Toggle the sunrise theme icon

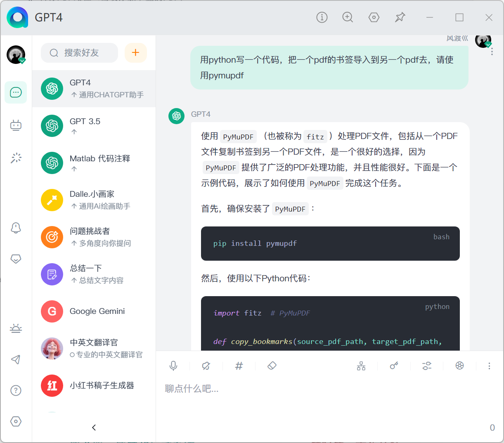tap(16, 328)
